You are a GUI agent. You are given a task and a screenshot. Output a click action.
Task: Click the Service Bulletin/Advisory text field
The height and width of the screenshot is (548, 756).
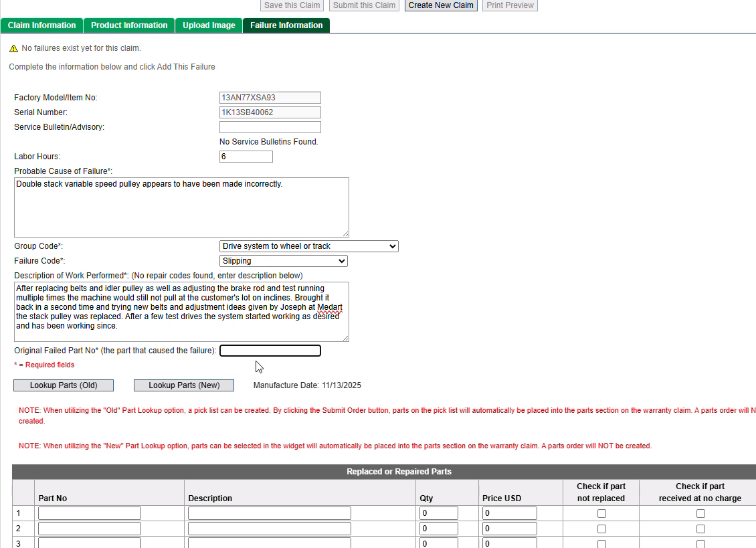point(270,127)
